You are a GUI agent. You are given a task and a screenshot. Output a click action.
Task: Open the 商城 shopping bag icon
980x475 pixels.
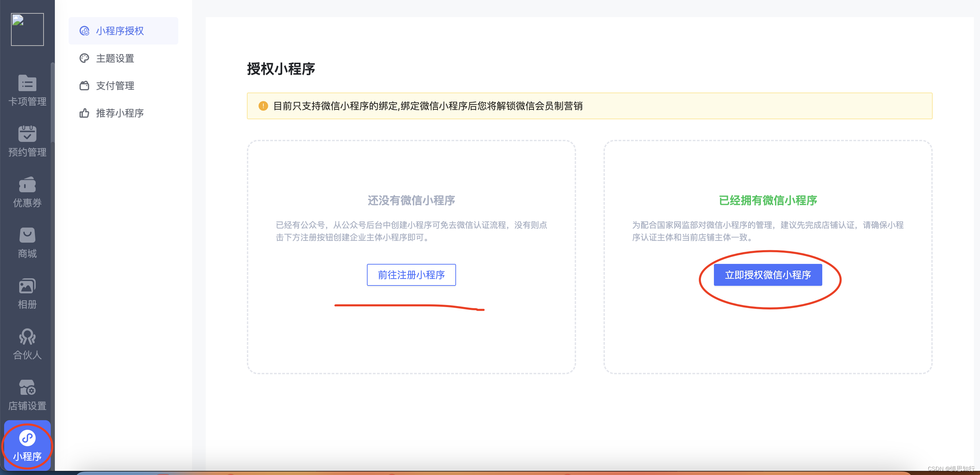[x=27, y=235]
